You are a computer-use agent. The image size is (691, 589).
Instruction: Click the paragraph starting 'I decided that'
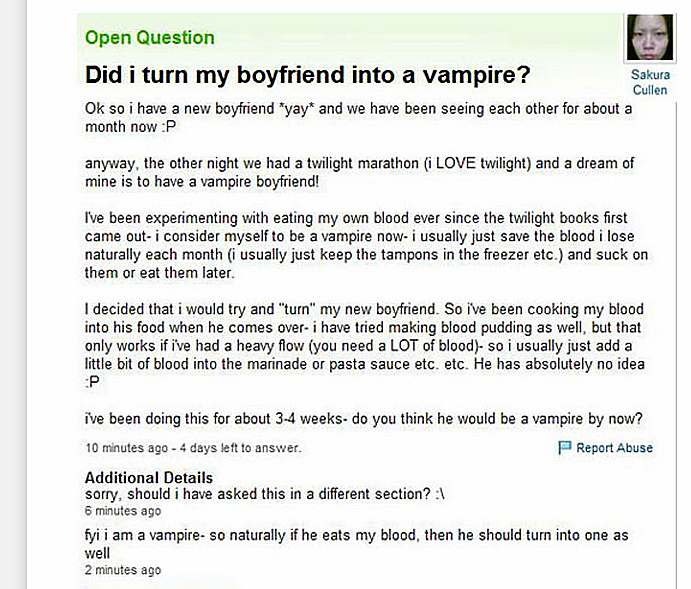(365, 345)
